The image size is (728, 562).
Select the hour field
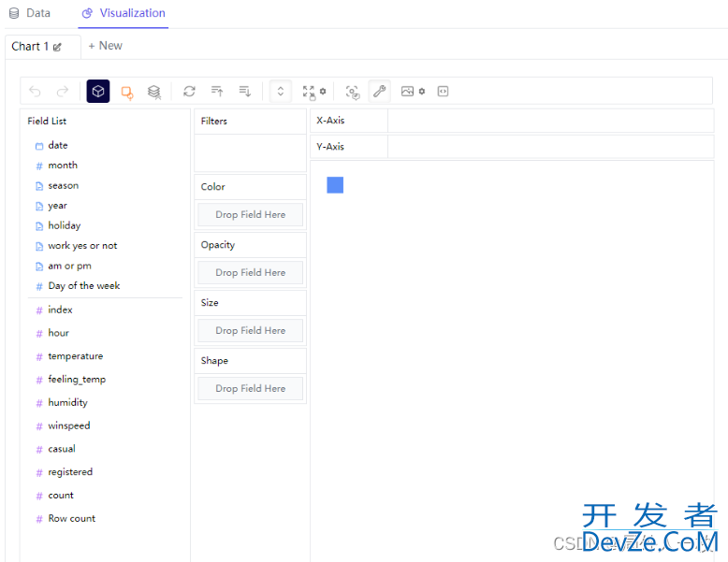[x=59, y=333]
